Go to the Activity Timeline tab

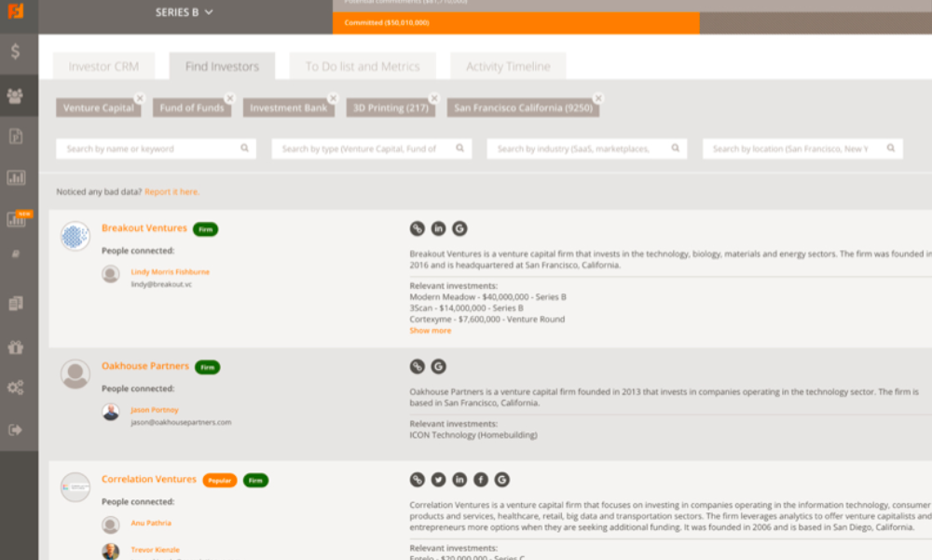[508, 66]
